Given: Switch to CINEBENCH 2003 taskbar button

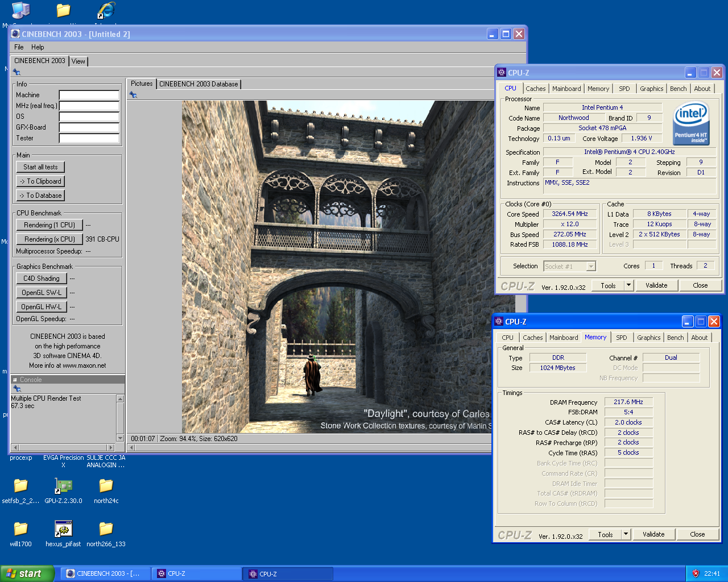Looking at the screenshot, I should click(x=105, y=573).
